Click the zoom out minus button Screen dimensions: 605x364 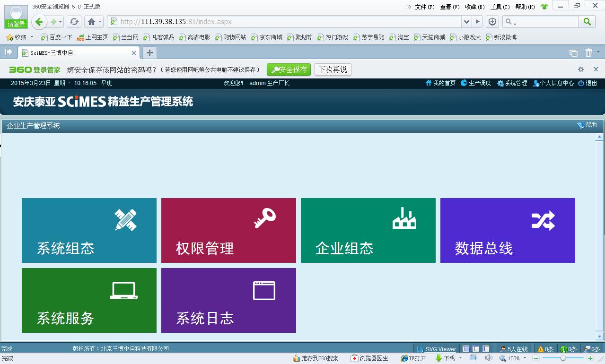pos(536,358)
